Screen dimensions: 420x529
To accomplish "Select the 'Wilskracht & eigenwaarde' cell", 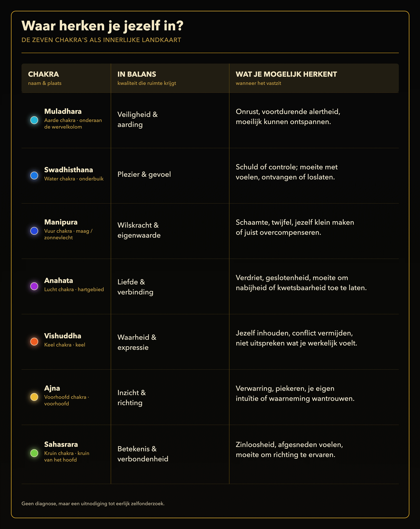I will click(x=139, y=230).
